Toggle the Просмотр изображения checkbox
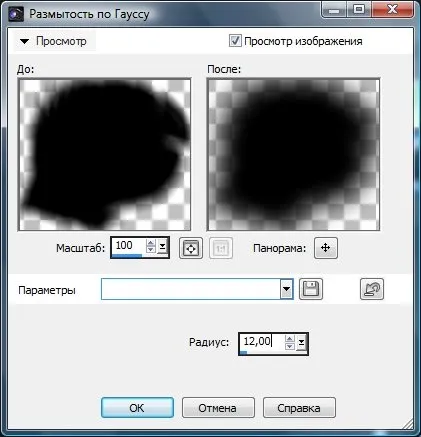The width and height of the screenshot is (421, 437). click(235, 41)
